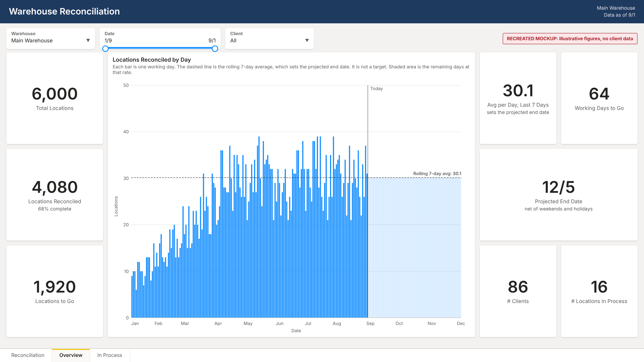Click the Date slider start handle
The width and height of the screenshot is (644, 362).
[x=105, y=49]
